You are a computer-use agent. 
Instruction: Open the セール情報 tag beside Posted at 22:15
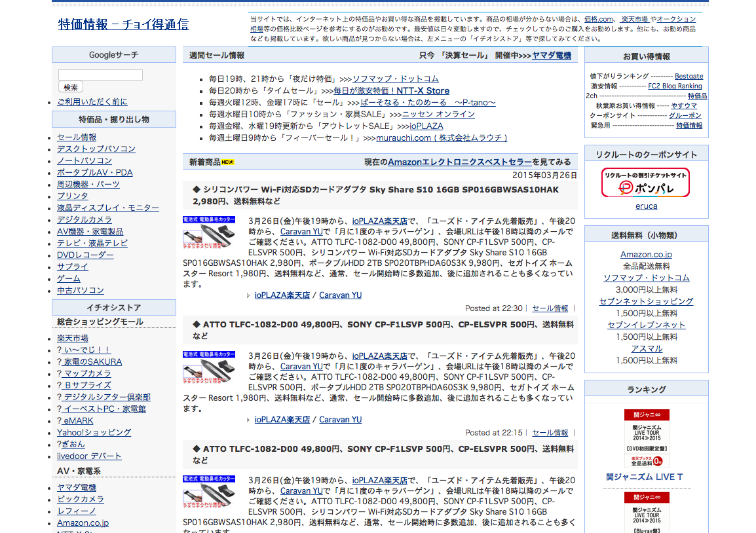point(550,433)
